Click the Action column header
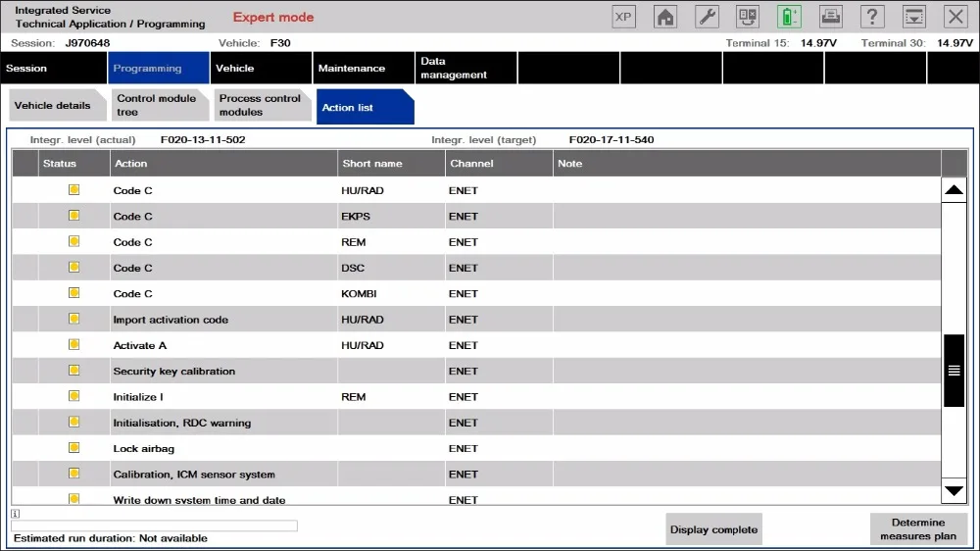The image size is (980, 551). coord(223,163)
